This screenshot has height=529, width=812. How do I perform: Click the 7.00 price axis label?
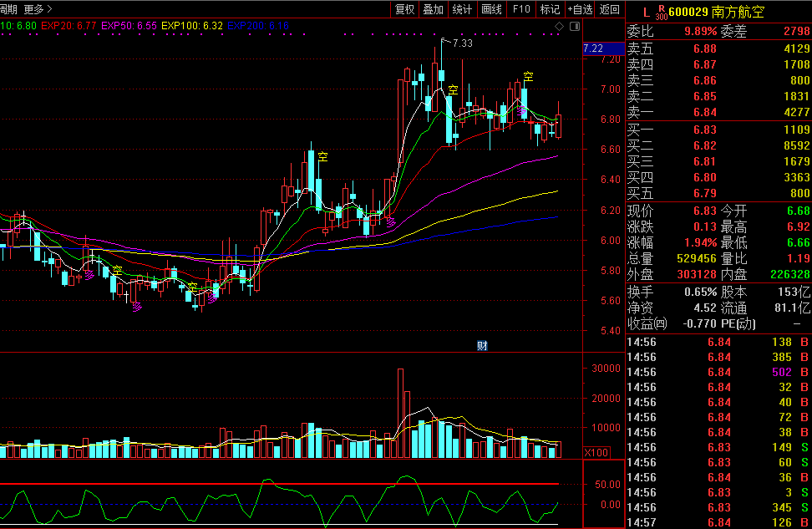pyautogui.click(x=611, y=89)
